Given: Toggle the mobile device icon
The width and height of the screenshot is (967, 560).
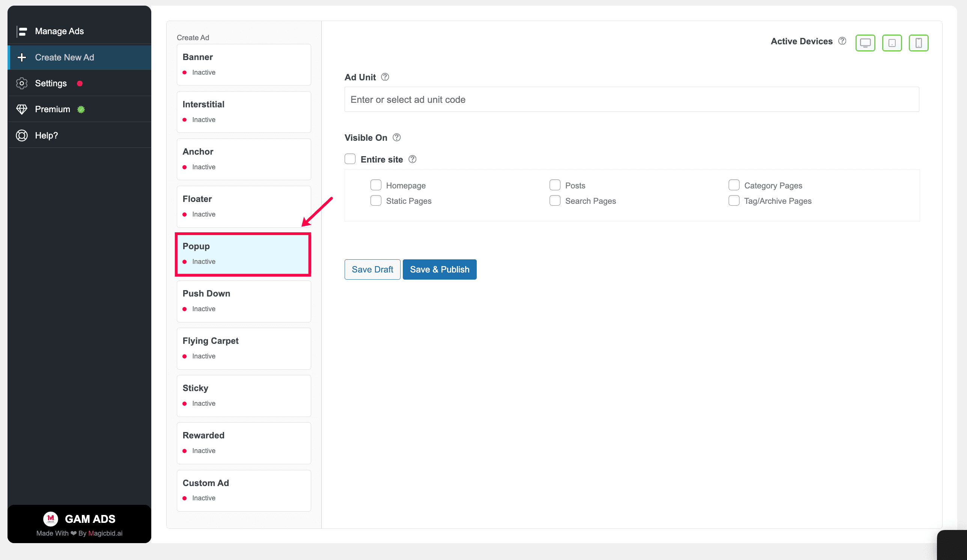Looking at the screenshot, I should point(918,42).
